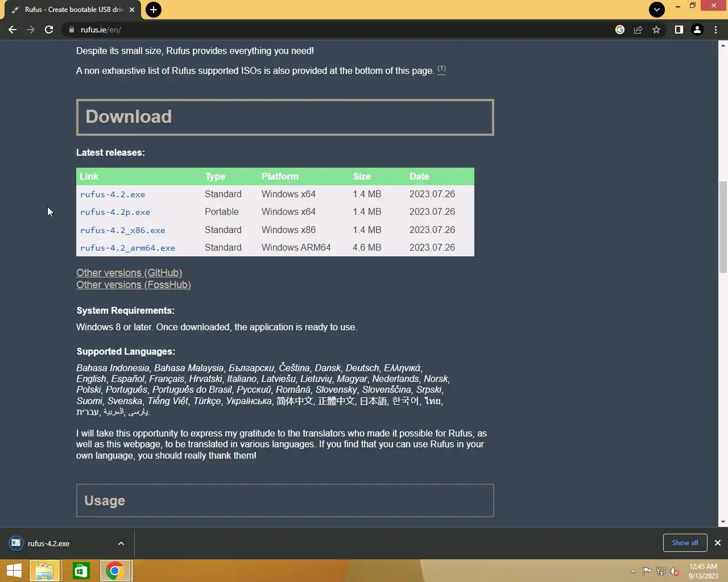Screen dimensions: 728x582
Task: Share this page icon
Action: (638, 30)
